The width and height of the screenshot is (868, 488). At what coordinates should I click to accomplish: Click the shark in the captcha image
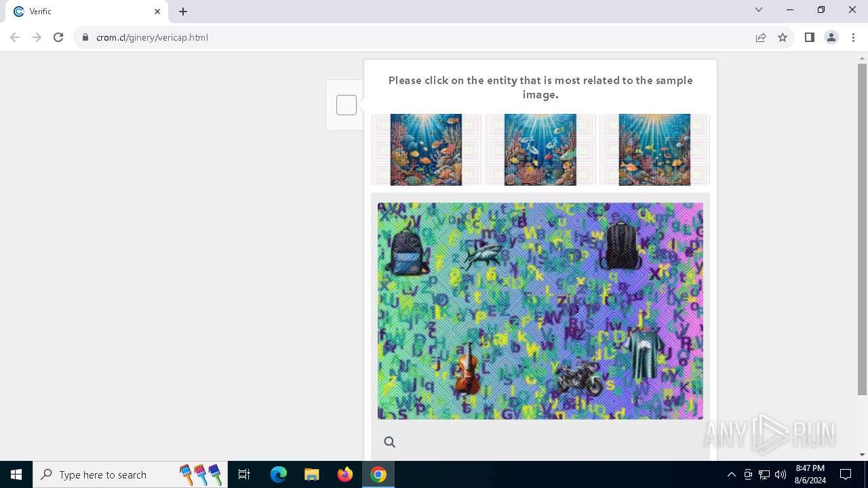point(484,256)
